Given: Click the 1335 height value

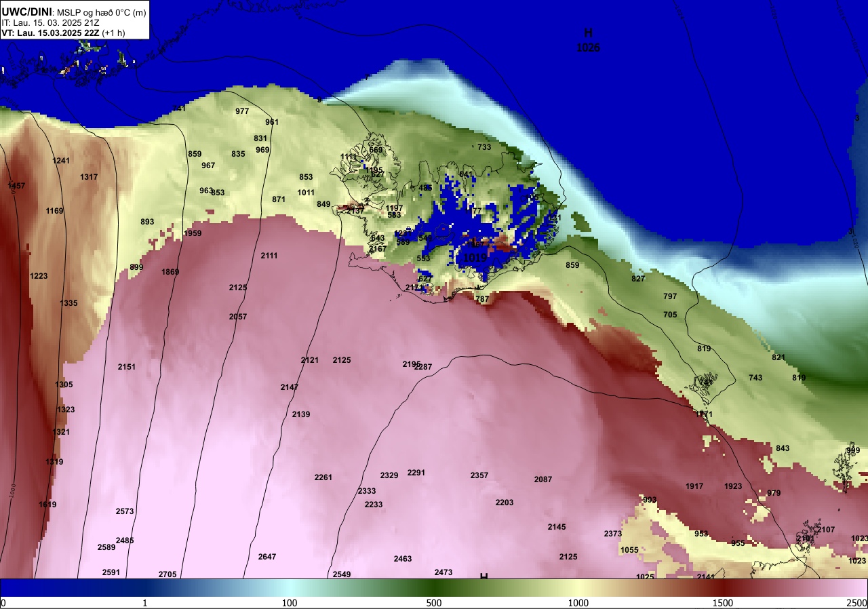Looking at the screenshot, I should coord(68,303).
